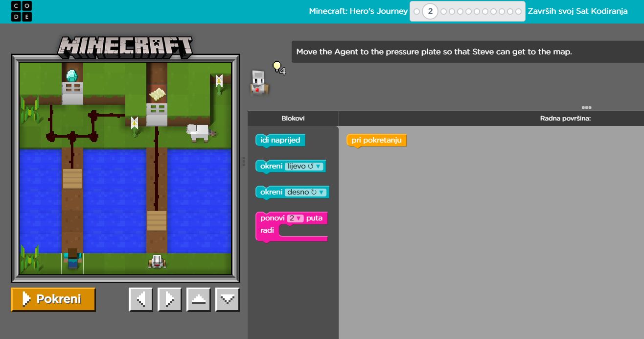Click the lightbulb hint icon
The height and width of the screenshot is (339, 644).
[277, 66]
